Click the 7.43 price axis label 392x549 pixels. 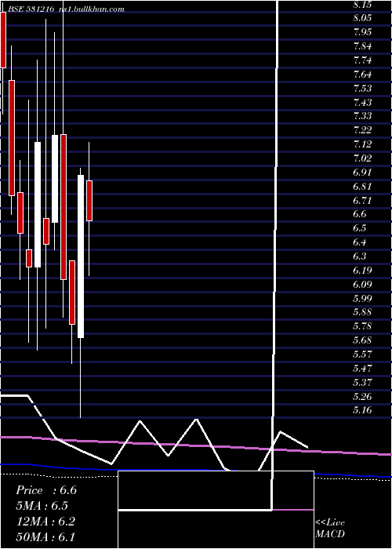point(362,102)
